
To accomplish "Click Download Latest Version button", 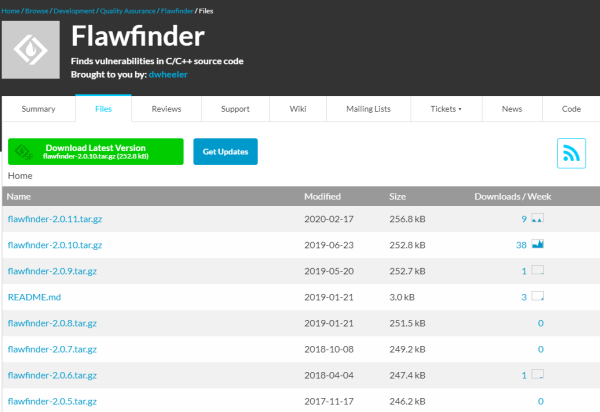I will coord(96,151).
